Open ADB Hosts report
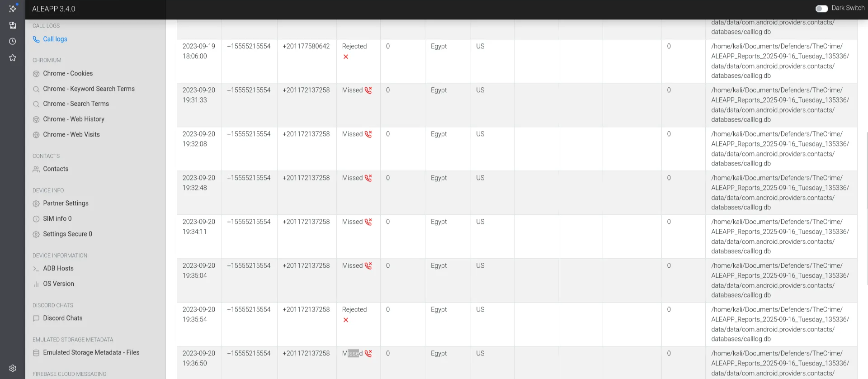868x379 pixels. pyautogui.click(x=58, y=268)
